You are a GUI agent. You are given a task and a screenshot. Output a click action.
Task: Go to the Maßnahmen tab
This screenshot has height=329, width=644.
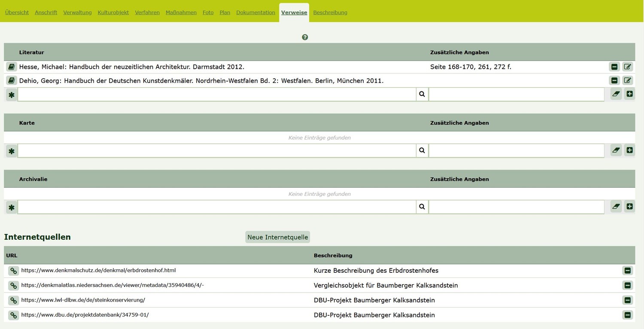181,12
